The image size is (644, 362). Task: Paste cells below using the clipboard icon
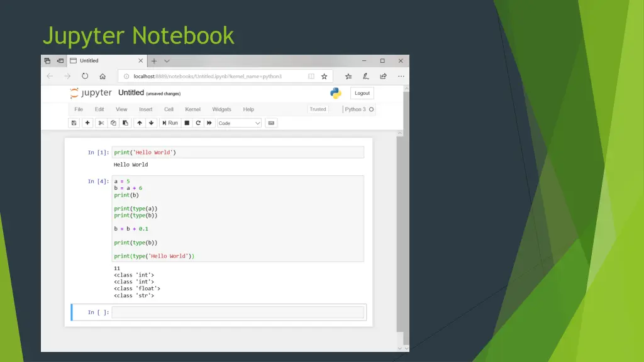tap(125, 123)
